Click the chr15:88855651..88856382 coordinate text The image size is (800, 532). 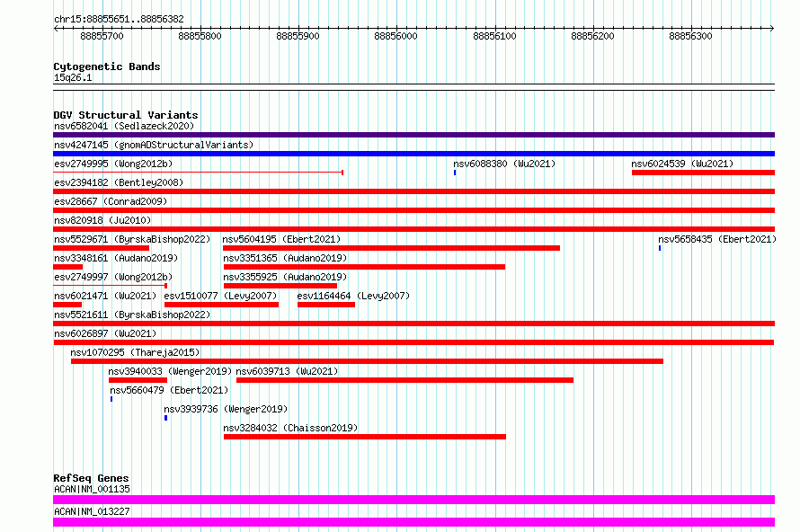[119, 20]
